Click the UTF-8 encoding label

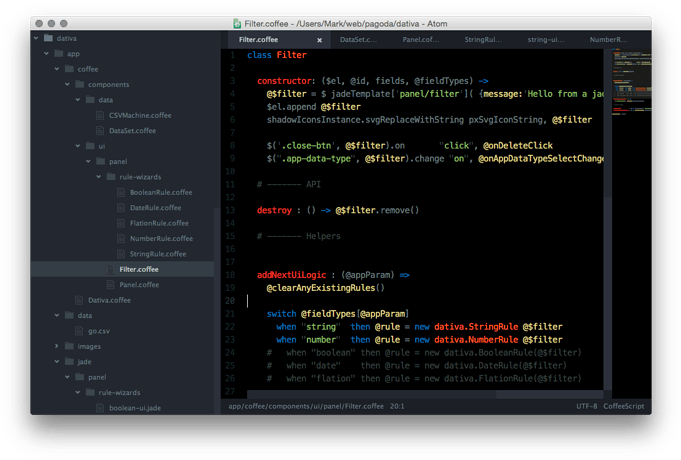[586, 406]
